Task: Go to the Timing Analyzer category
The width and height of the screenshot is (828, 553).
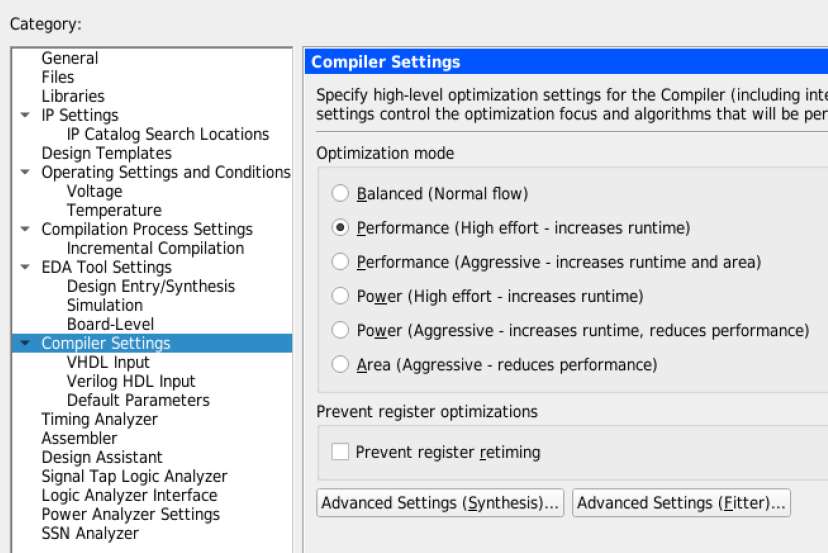Action: click(99, 419)
